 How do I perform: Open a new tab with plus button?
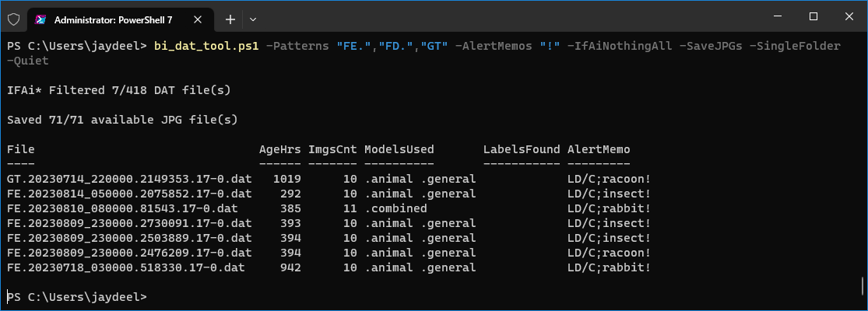pos(230,20)
